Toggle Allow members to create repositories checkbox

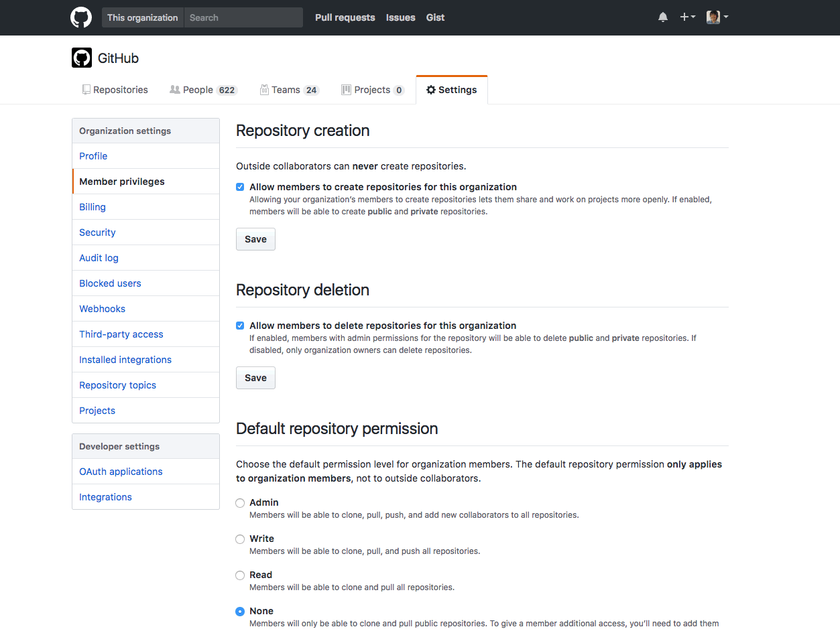coord(240,187)
